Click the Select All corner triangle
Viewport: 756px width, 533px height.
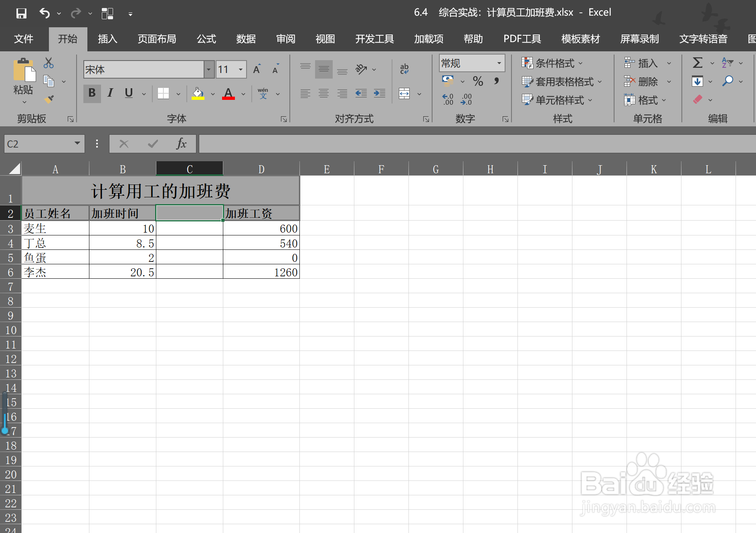point(14,168)
